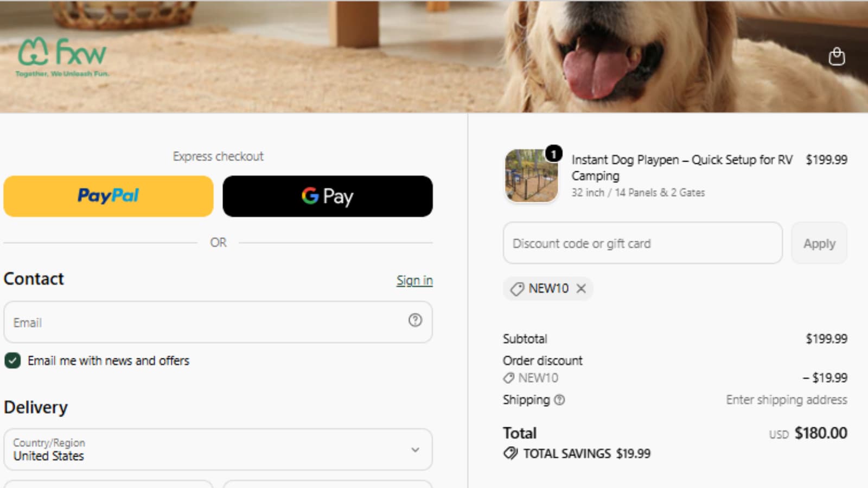Remove the NEW10 discount code
This screenshot has width=868, height=488.
pos(581,288)
